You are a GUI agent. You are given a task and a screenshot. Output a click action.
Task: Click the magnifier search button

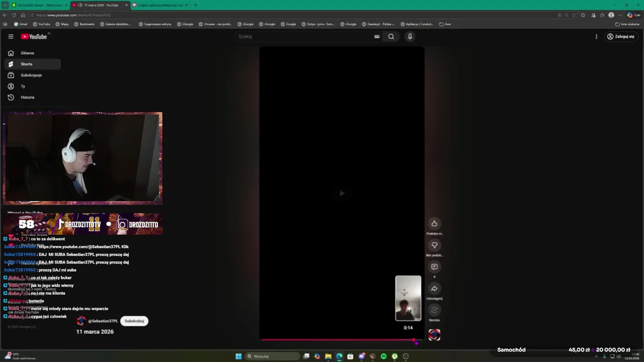click(391, 36)
